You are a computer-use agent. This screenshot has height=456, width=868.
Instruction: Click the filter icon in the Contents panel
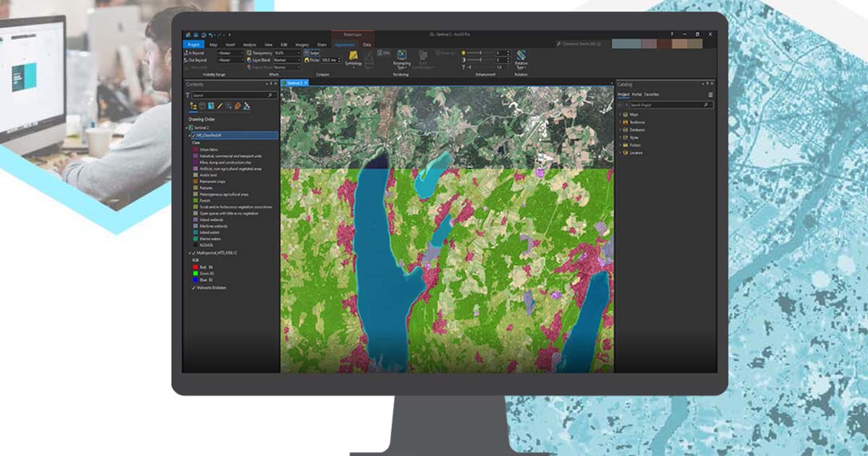[187, 95]
